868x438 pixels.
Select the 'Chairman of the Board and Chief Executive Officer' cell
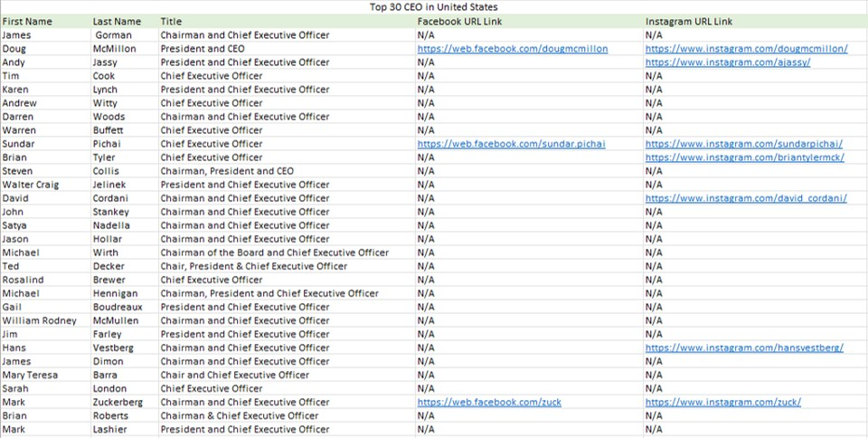point(274,252)
